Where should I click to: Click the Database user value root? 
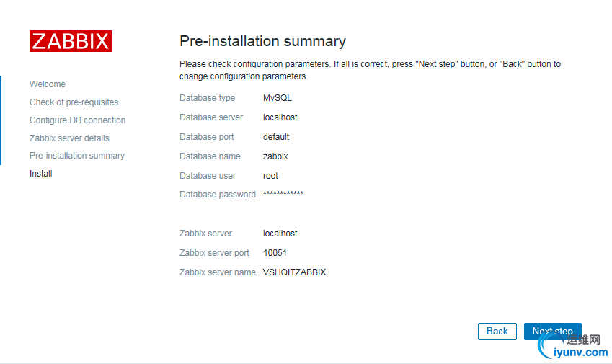(270, 176)
